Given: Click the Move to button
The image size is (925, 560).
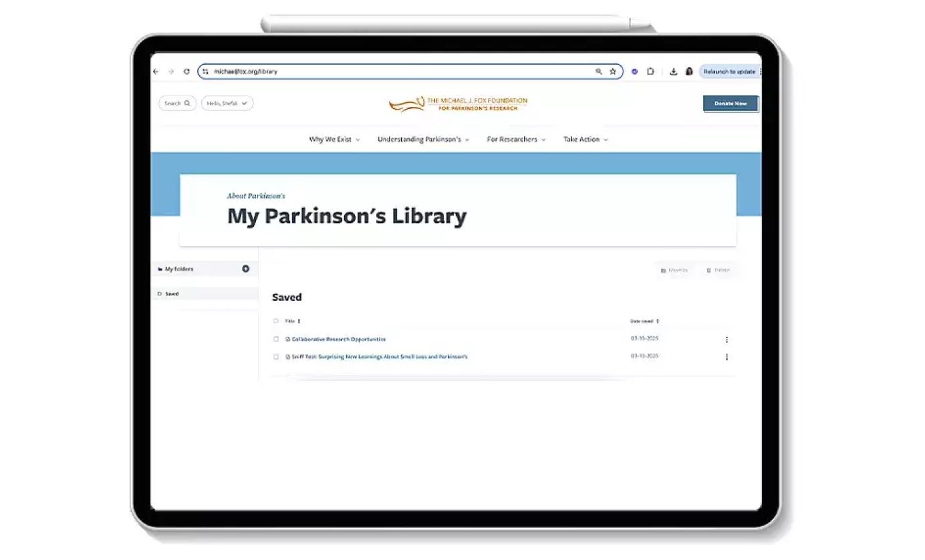Looking at the screenshot, I should click(x=674, y=270).
